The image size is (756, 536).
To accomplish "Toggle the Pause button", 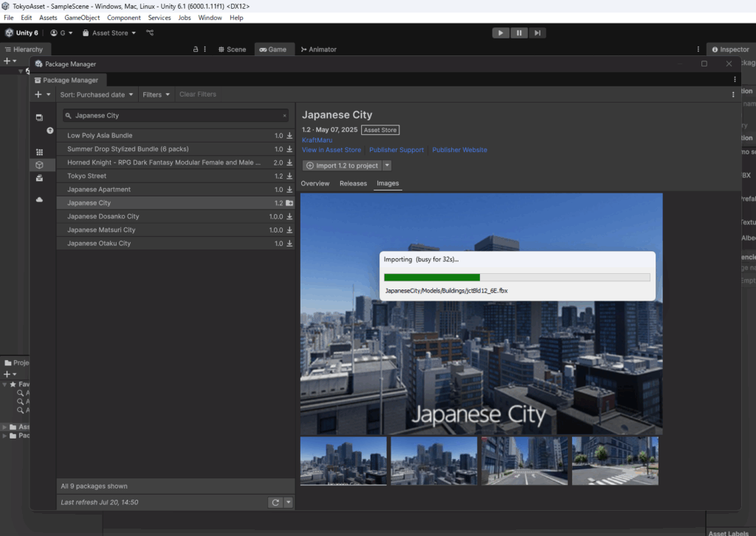I will pyautogui.click(x=519, y=32).
